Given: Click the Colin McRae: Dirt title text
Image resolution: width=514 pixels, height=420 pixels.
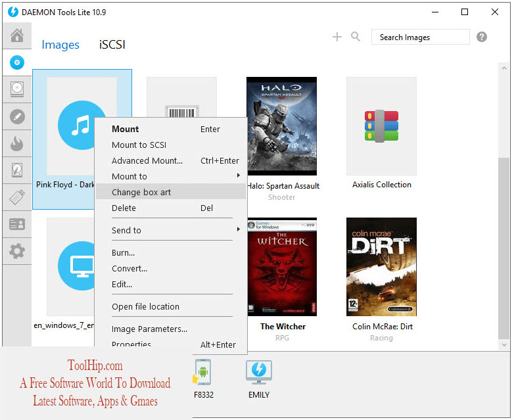Looking at the screenshot, I should point(383,327).
